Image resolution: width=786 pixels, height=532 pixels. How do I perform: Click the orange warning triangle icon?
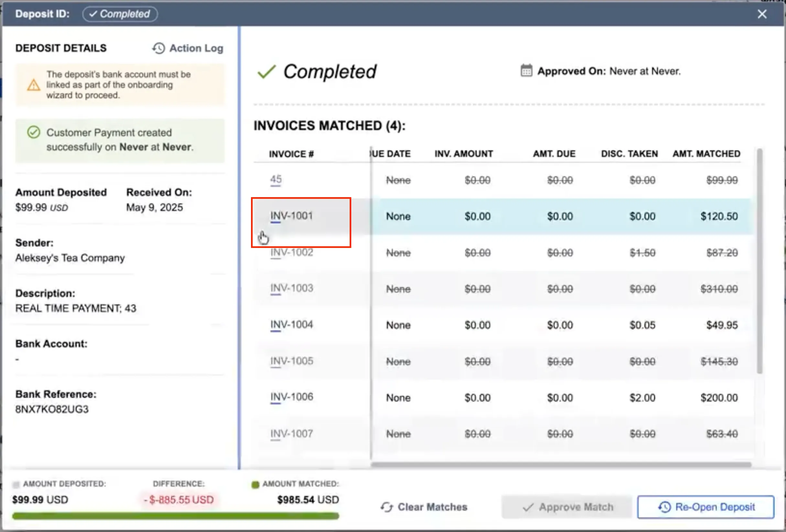[x=34, y=85]
